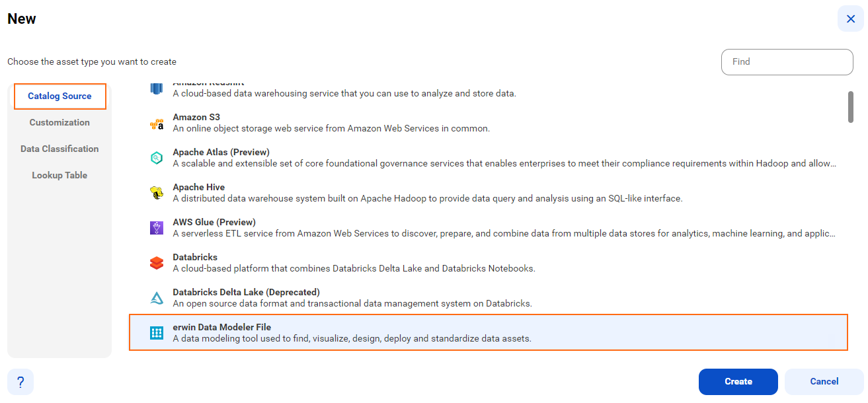Click the Apache Hive bee icon
The width and height of the screenshot is (868, 403).
(x=157, y=193)
